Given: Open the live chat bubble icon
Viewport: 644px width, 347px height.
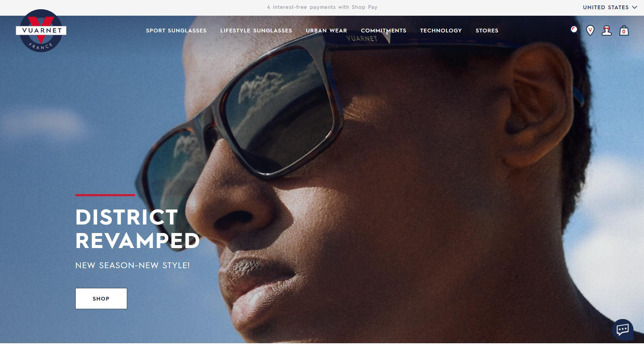Looking at the screenshot, I should 623,329.
